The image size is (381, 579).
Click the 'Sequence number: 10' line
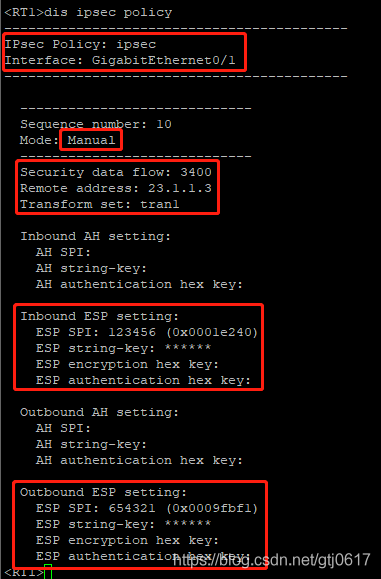[x=96, y=124]
